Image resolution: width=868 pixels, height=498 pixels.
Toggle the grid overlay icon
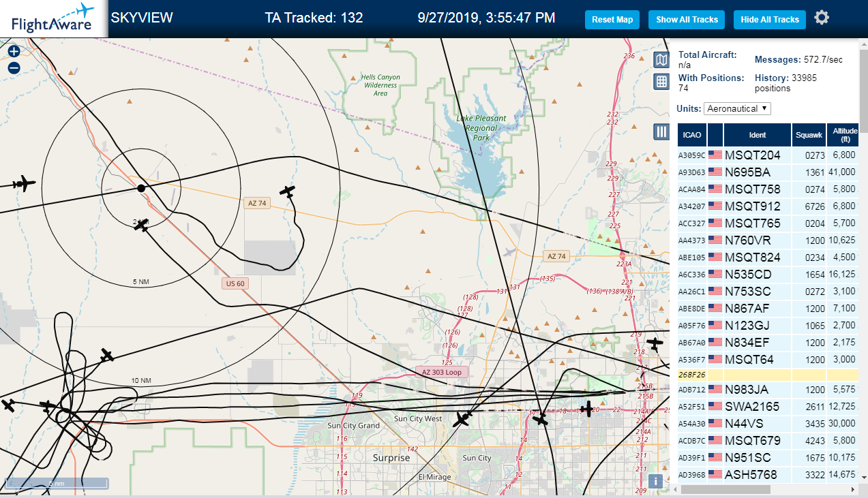661,82
